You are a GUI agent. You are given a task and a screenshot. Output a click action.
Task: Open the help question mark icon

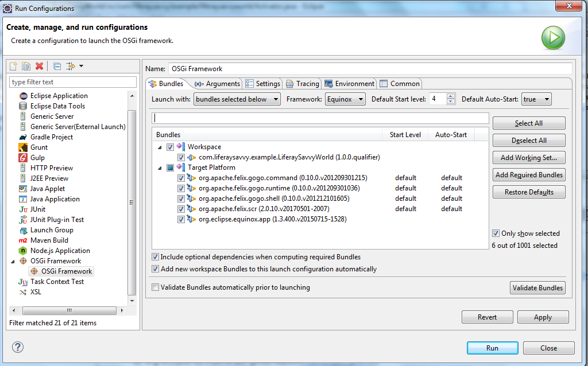(x=18, y=347)
